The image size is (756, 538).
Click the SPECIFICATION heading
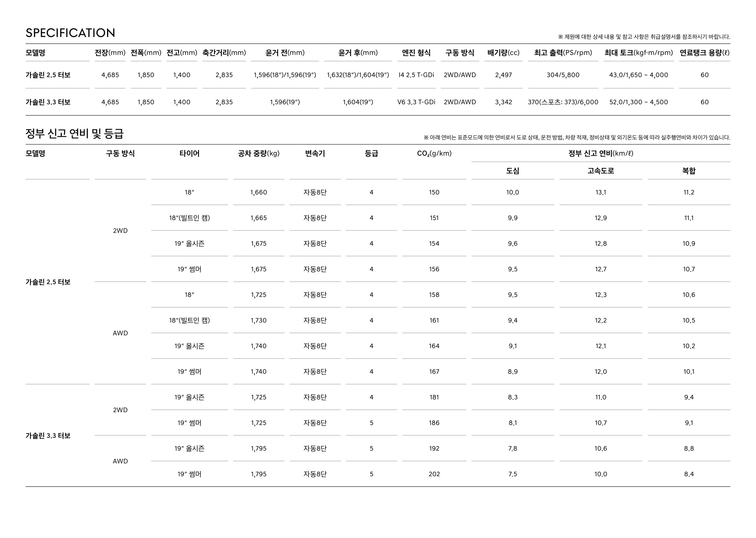(70, 33)
